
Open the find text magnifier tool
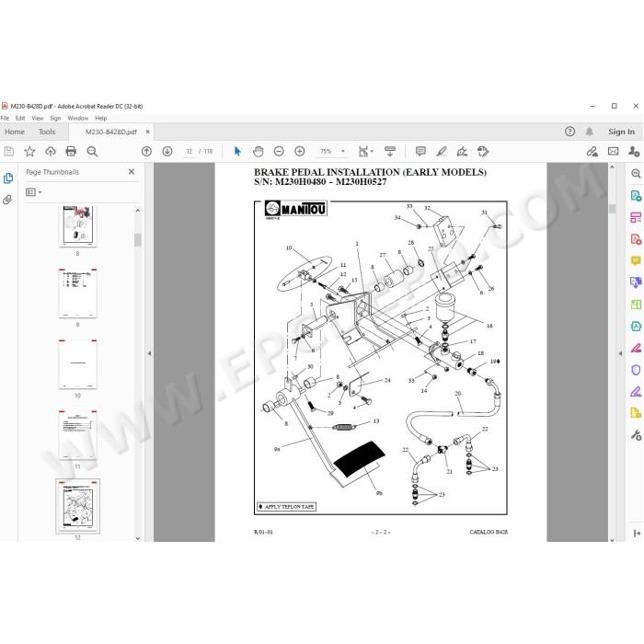pyautogui.click(x=92, y=152)
